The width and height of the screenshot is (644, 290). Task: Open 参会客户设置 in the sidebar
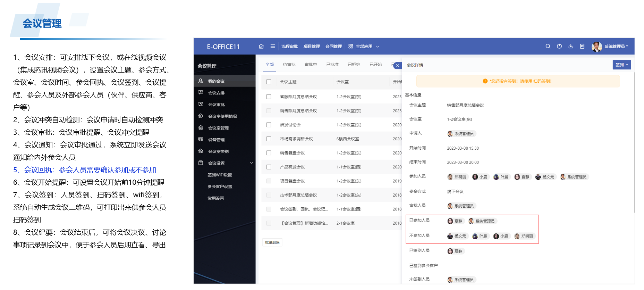click(x=220, y=187)
